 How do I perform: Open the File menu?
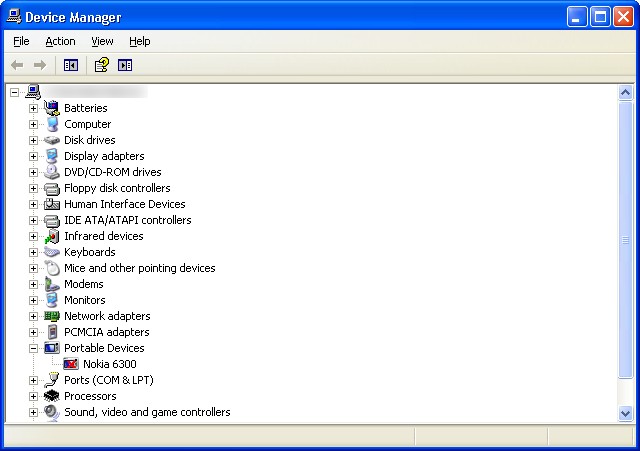pyautogui.click(x=21, y=41)
